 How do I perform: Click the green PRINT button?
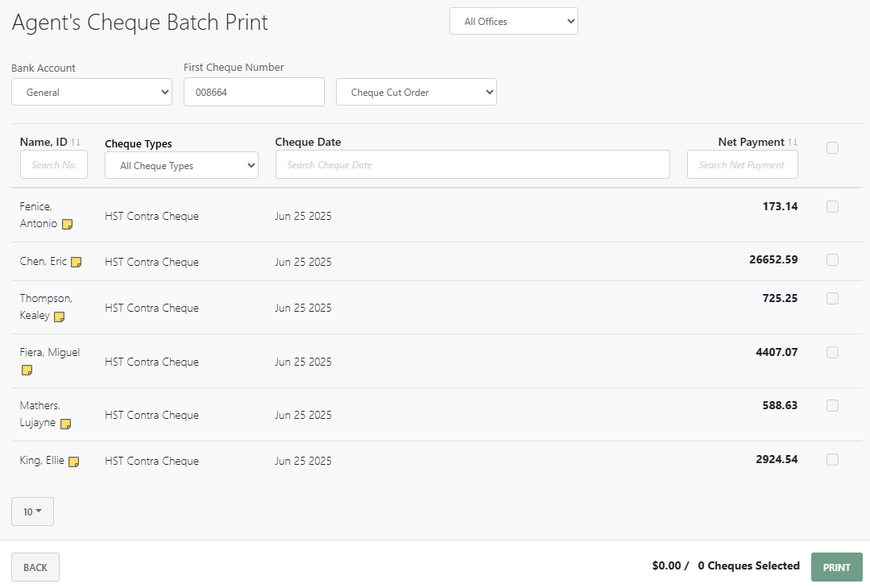[836, 568]
